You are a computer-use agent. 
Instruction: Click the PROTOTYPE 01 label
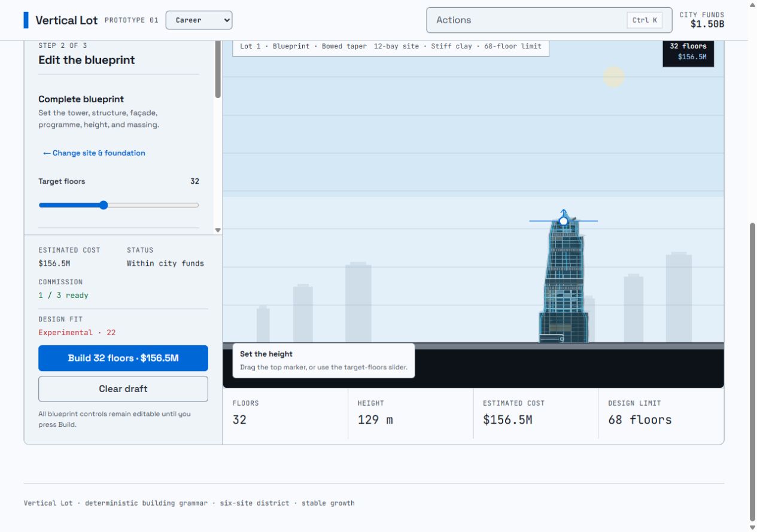click(x=132, y=20)
